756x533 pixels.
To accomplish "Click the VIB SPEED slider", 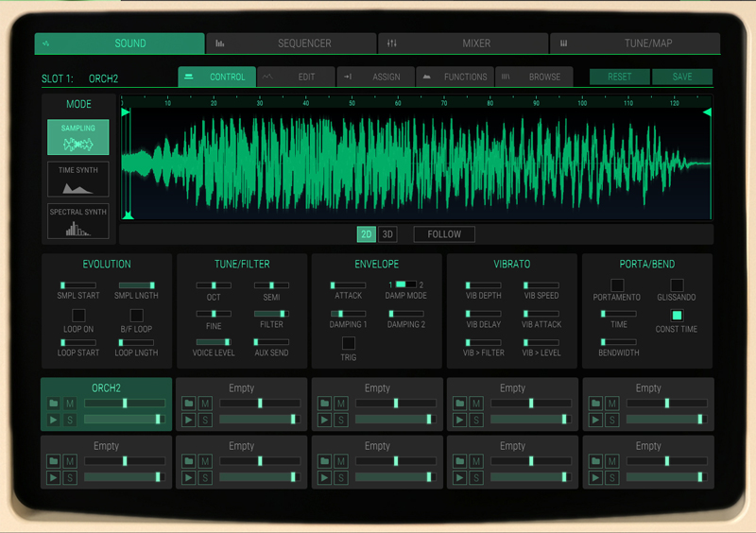I will 541,285.
